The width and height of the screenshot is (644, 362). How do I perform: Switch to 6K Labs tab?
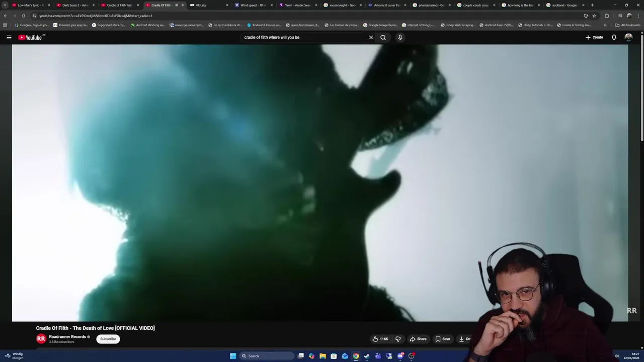(208, 5)
